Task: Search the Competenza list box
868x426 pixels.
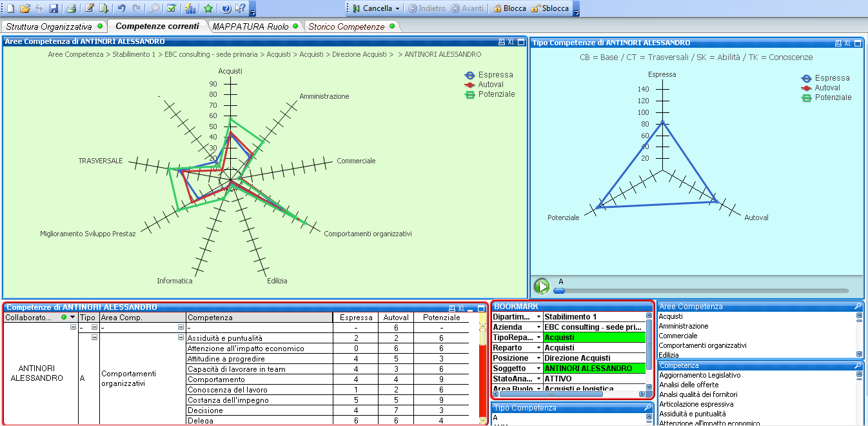Action: (858, 365)
